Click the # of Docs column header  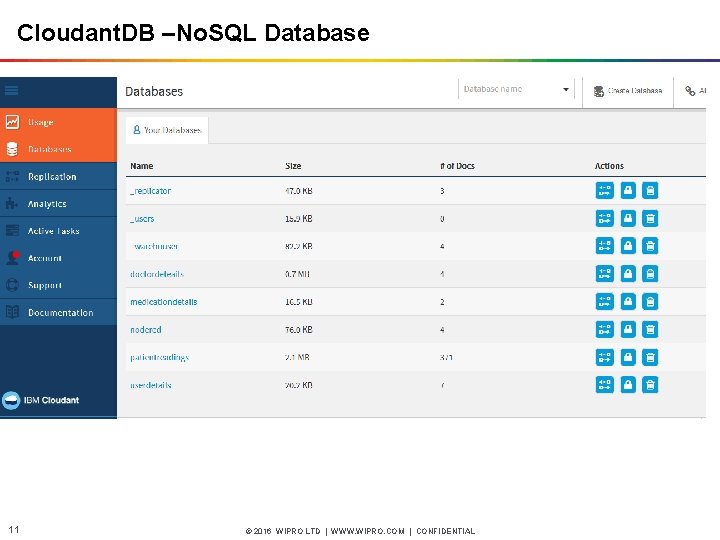coord(457,166)
